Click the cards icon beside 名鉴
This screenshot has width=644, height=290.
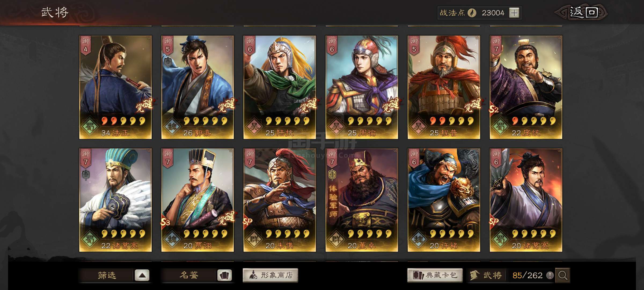[224, 275]
